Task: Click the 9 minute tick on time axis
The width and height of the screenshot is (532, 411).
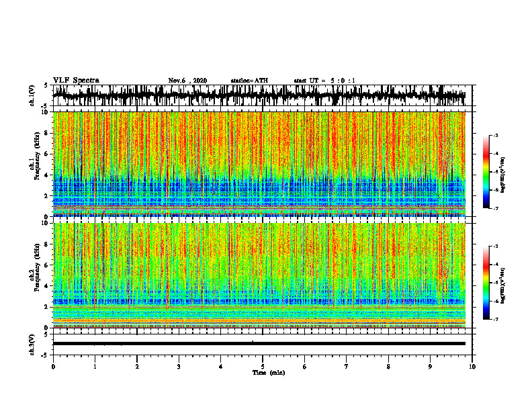Action: coord(430,367)
